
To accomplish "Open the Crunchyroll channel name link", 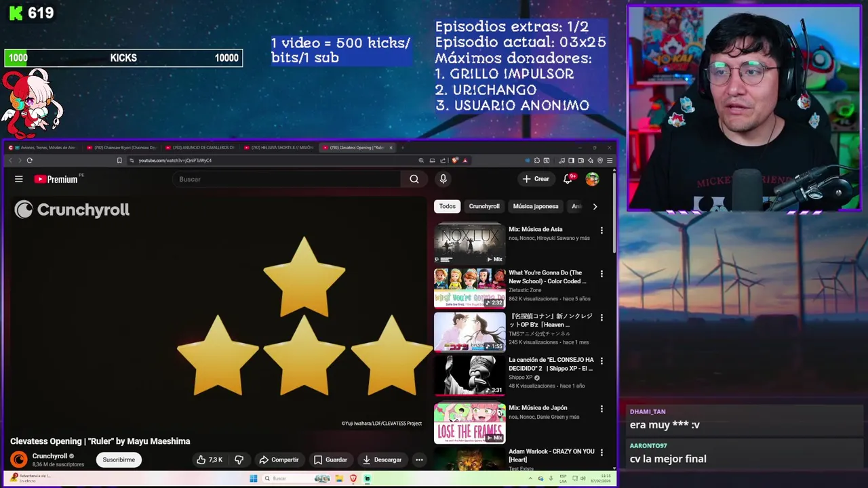I will pos(50,456).
